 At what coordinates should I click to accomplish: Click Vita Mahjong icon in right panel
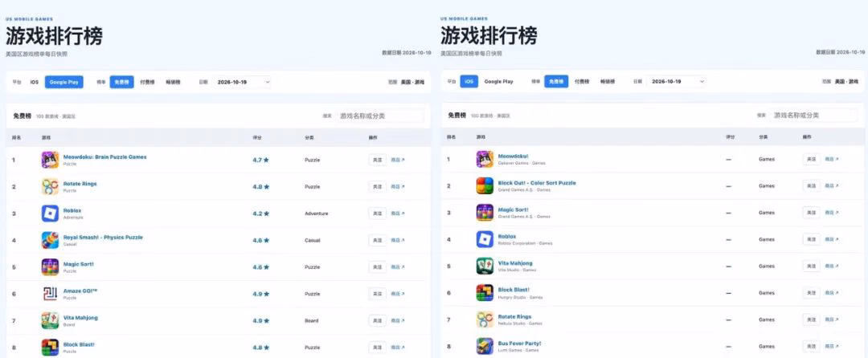(x=485, y=266)
